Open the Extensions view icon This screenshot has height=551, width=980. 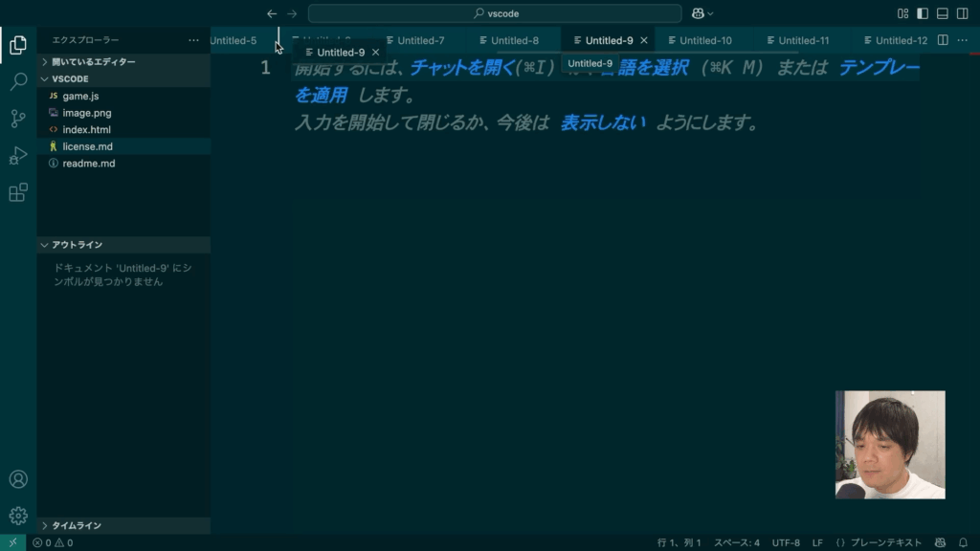point(17,192)
